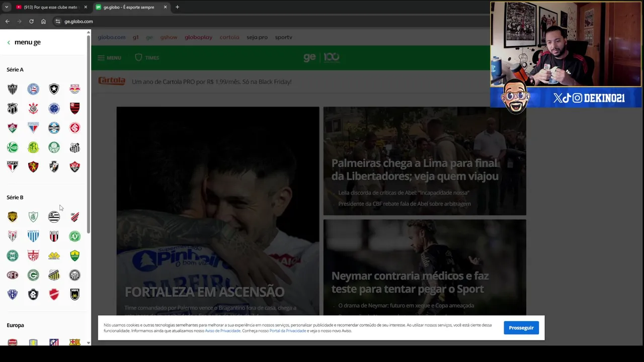Image resolution: width=644 pixels, height=362 pixels.
Task: Collapse the menu ge side panel
Action: coord(9,42)
